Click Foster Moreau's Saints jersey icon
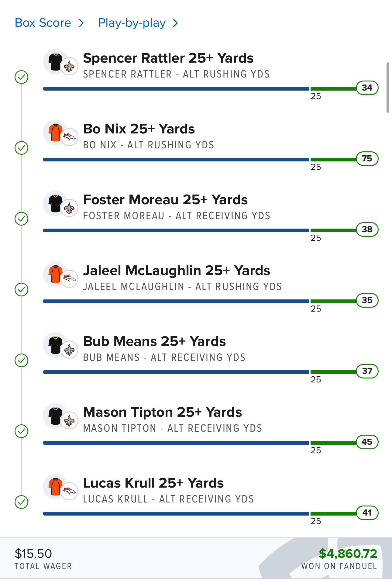Screen dimensions: 392x580 (56, 203)
